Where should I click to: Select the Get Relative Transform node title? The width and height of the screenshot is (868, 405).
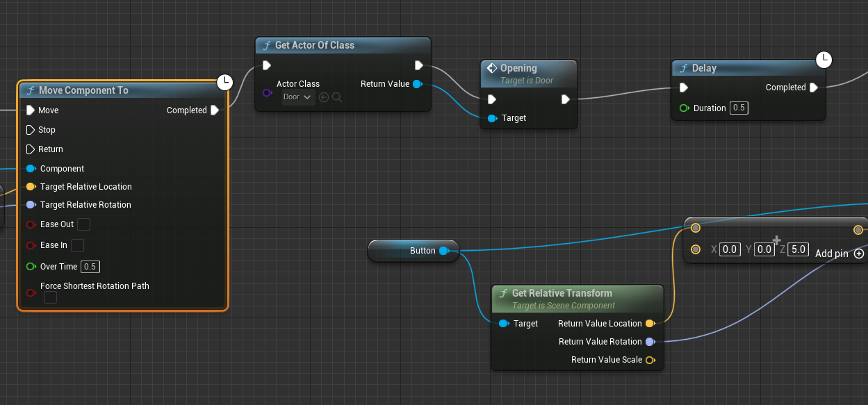[x=562, y=293]
